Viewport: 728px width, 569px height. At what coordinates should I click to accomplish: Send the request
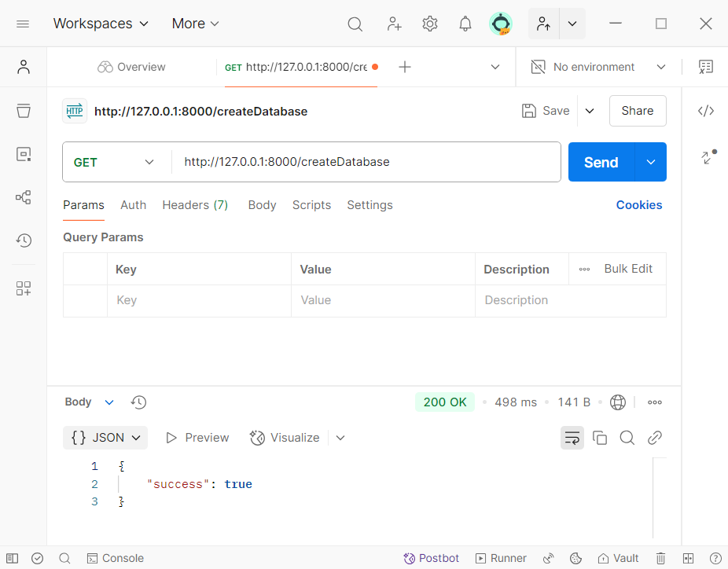601,162
